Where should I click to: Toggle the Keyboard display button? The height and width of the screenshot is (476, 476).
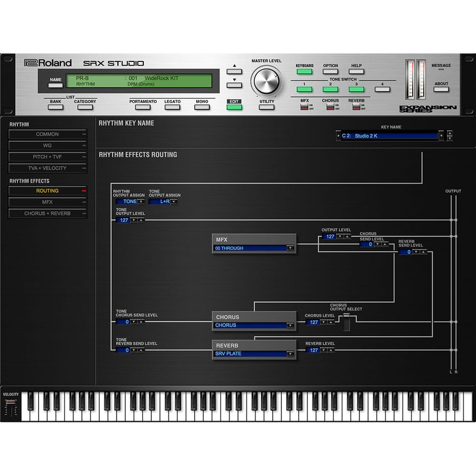pos(304,71)
